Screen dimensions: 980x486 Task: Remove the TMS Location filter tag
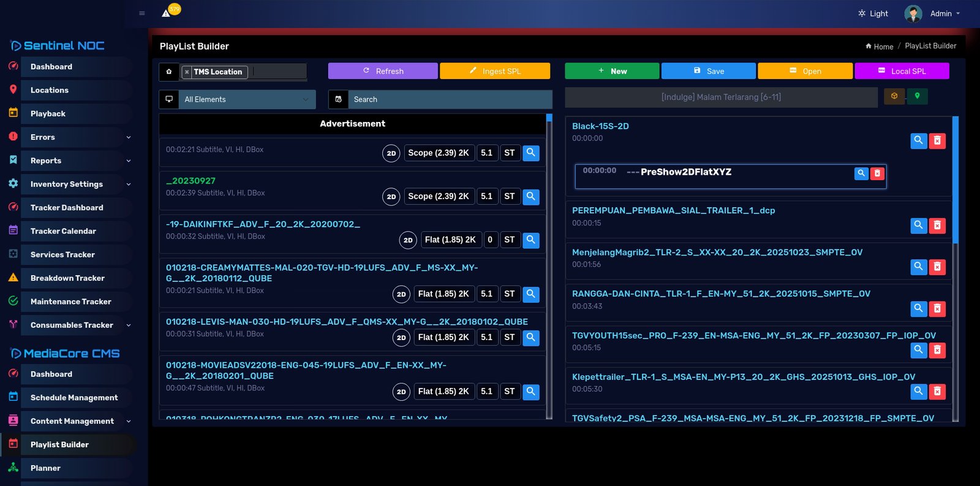[187, 72]
